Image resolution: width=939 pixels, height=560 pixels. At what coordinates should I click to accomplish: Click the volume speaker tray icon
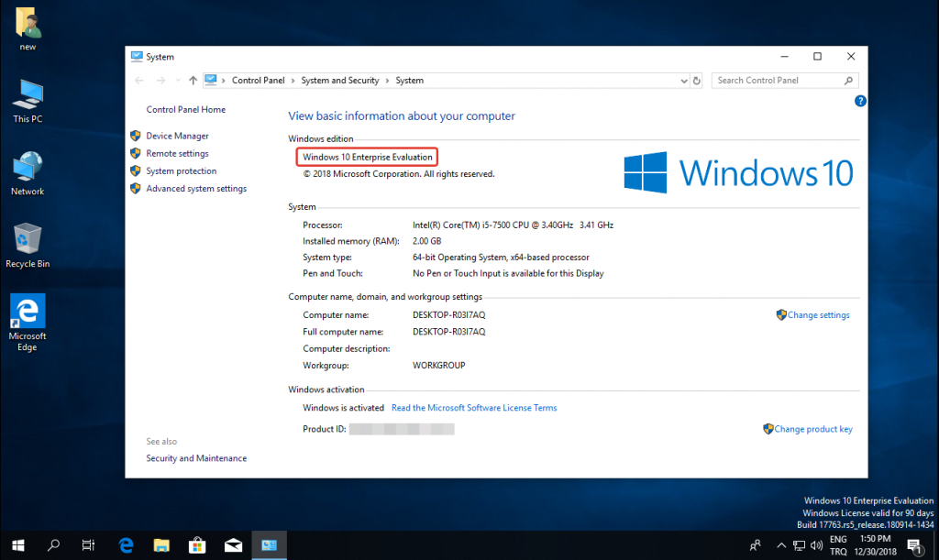[814, 545]
